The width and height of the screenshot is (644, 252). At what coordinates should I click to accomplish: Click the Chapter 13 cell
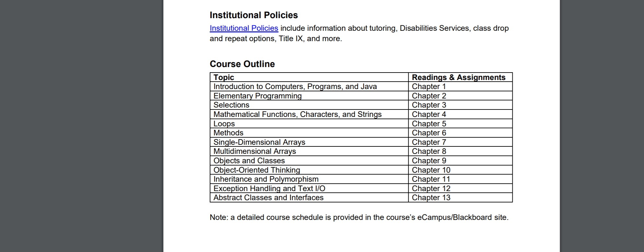click(460, 198)
